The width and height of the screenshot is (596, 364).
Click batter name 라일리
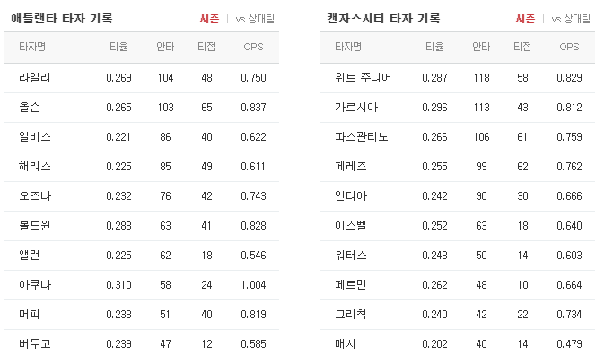[35, 78]
